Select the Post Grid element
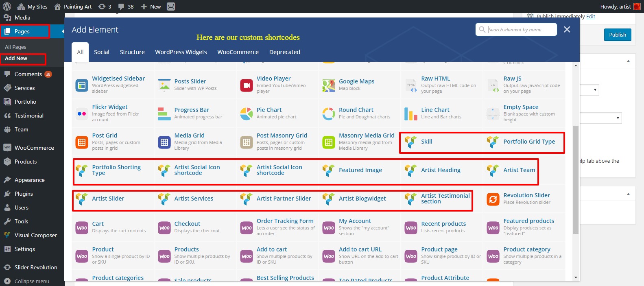Screen dimensions: 644x286 tap(113, 142)
